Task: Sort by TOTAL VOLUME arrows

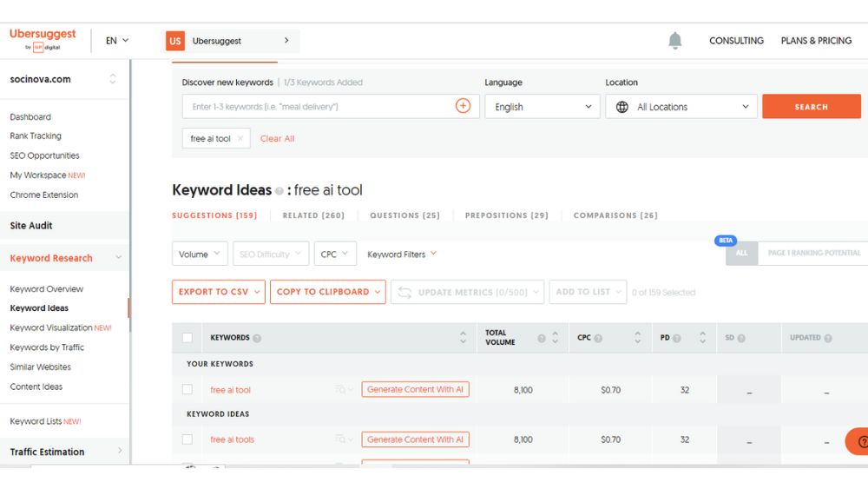Action: 556,337
